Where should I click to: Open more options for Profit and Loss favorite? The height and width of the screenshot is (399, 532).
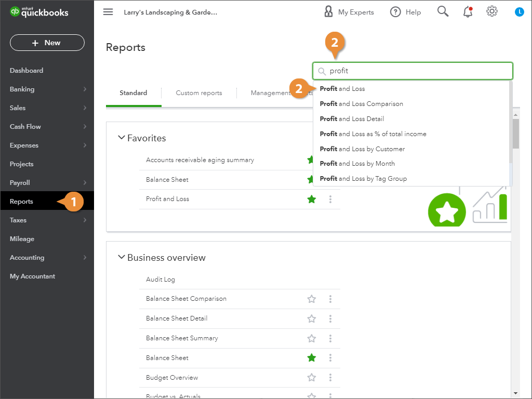[330, 199]
